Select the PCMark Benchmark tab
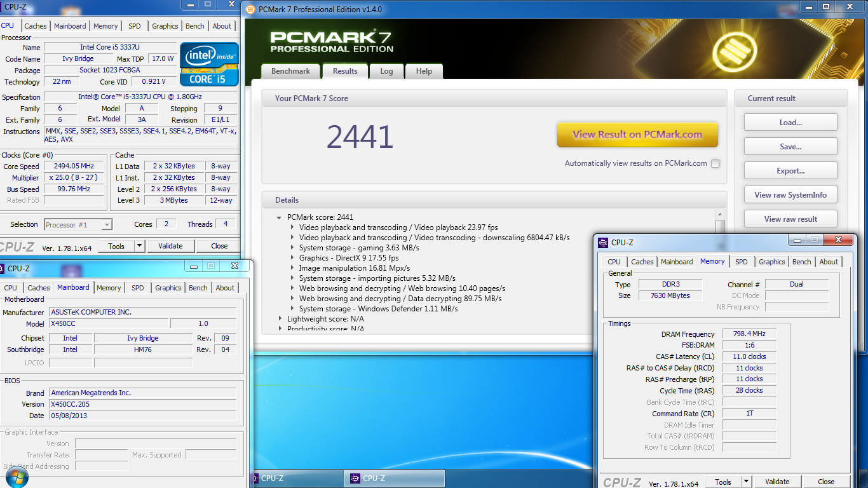 point(290,71)
